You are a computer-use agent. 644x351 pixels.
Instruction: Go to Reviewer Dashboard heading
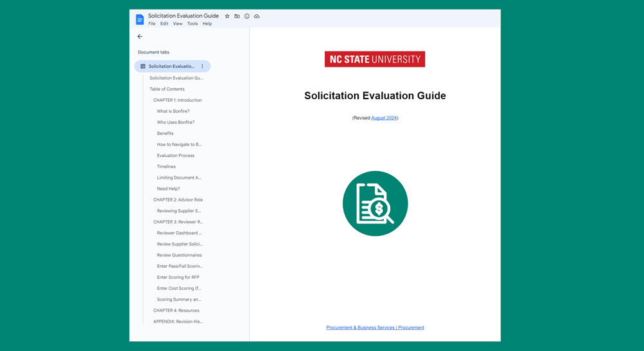[179, 233]
